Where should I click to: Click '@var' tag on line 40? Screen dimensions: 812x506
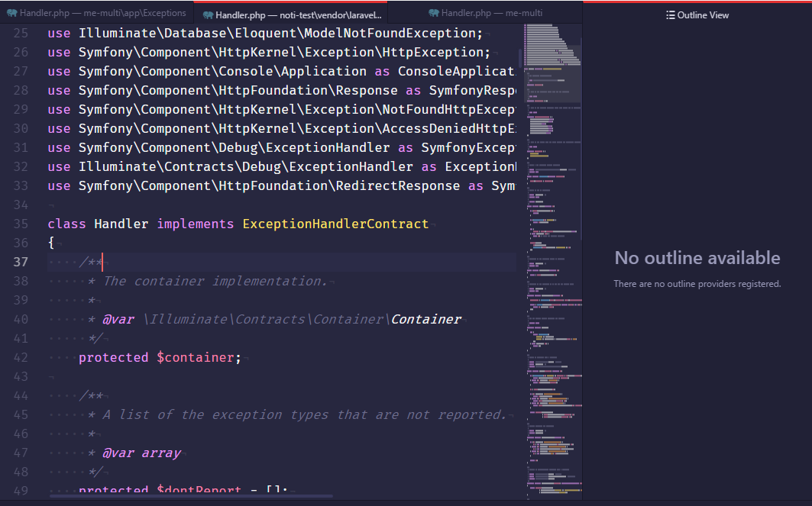(x=118, y=320)
